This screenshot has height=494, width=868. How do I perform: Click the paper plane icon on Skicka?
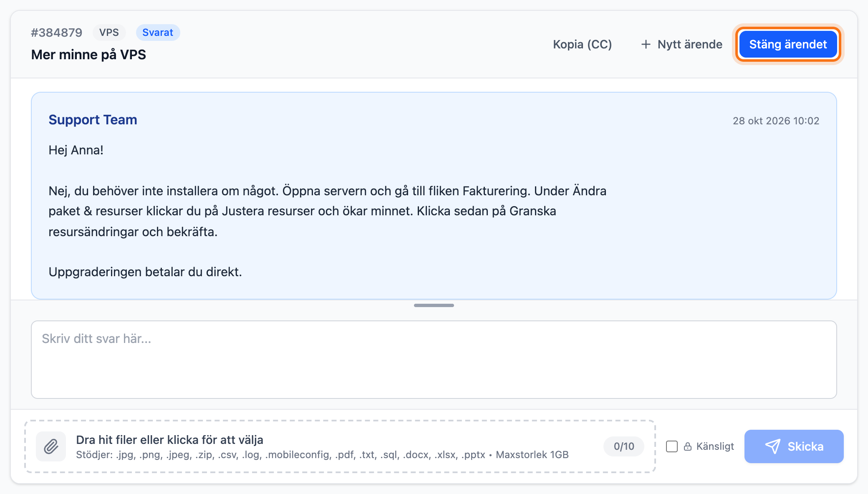[772, 446]
